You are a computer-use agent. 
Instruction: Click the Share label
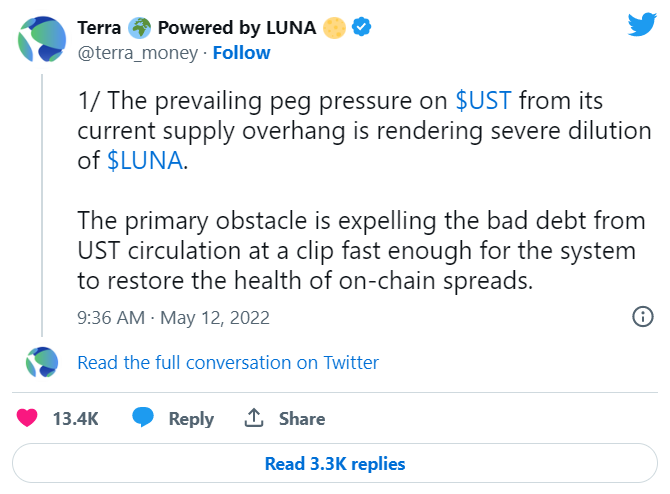click(301, 419)
